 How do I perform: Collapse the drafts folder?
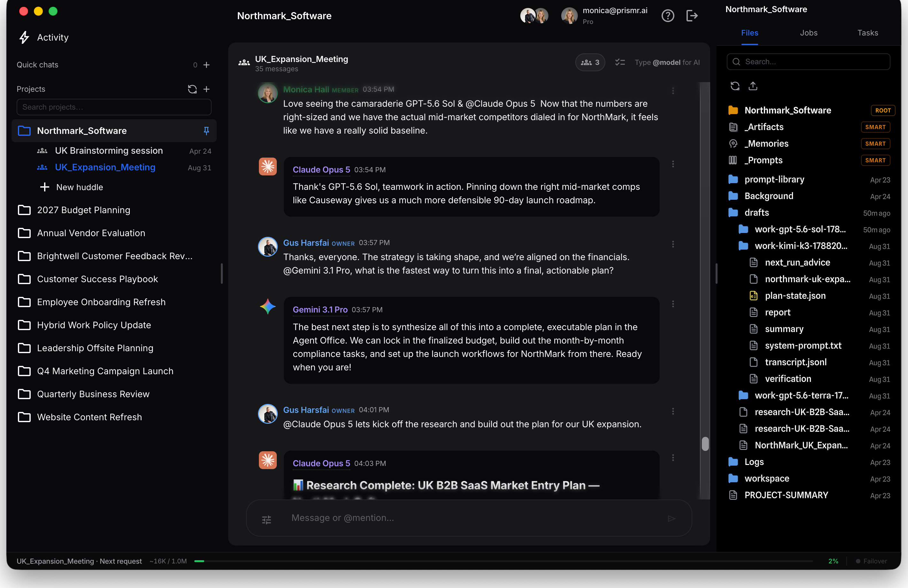[x=809, y=213]
